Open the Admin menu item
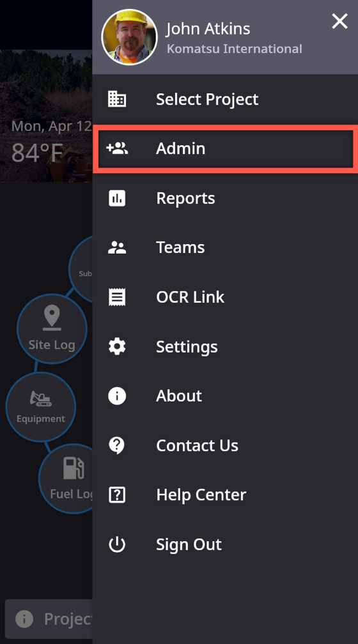The image size is (358, 644). (x=225, y=148)
